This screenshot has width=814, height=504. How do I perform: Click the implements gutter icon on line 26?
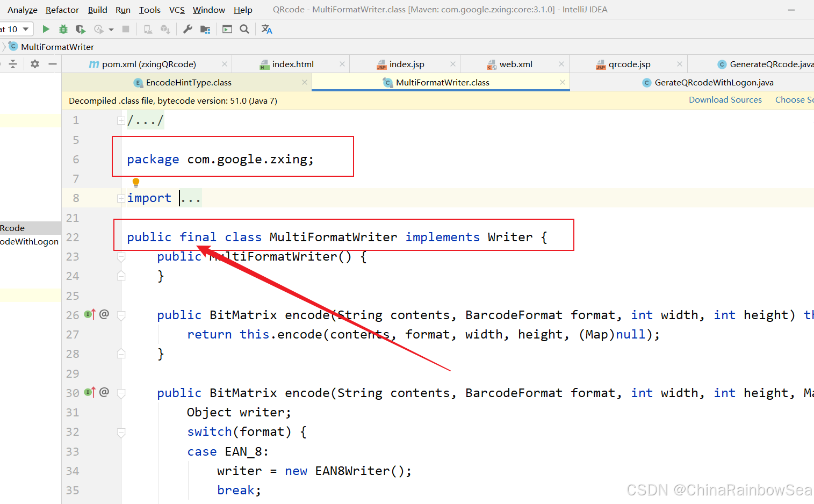(90, 315)
